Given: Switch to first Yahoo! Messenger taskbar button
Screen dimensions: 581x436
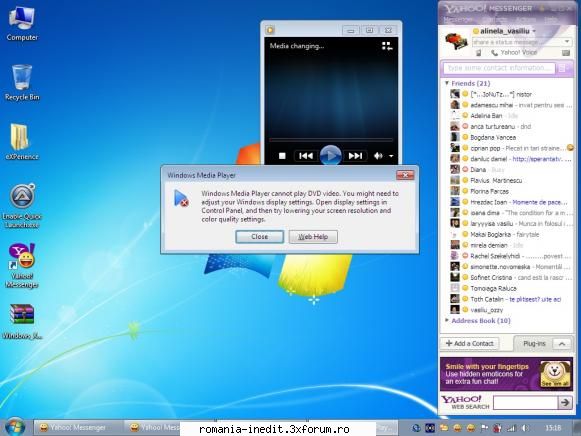Looking at the screenshot, I should pyautogui.click(x=79, y=427).
